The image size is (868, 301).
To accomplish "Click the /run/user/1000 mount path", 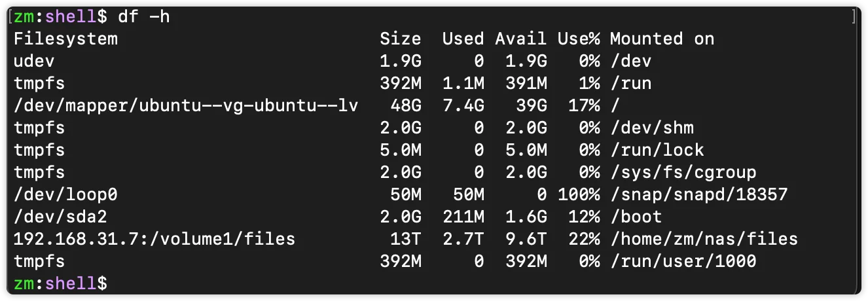I will pyautogui.click(x=683, y=262).
